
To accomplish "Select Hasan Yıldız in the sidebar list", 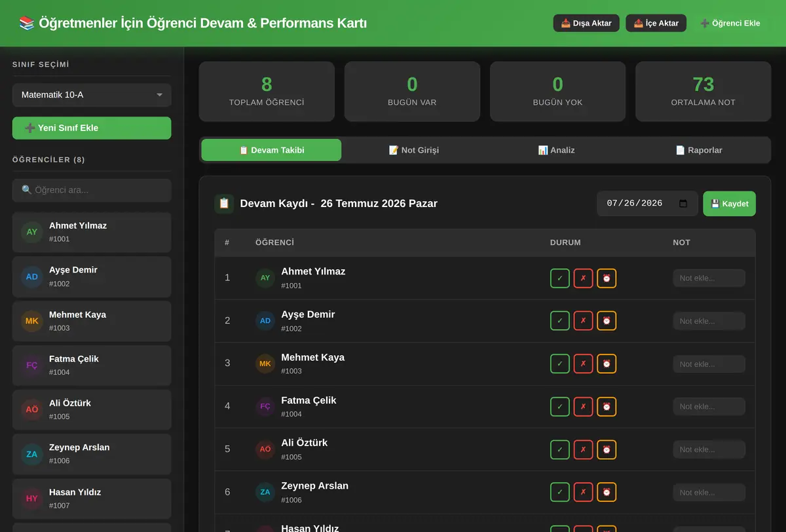I will pyautogui.click(x=92, y=499).
